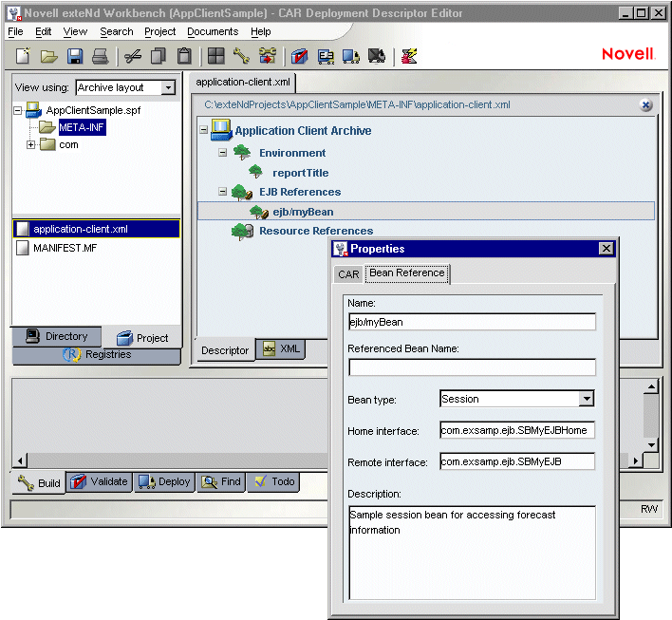
Task: Open the Deploy output tab
Action: [x=164, y=482]
